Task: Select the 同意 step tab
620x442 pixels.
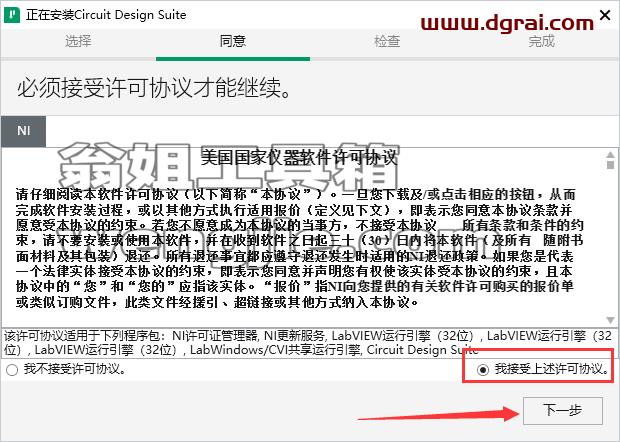Action: [x=232, y=41]
